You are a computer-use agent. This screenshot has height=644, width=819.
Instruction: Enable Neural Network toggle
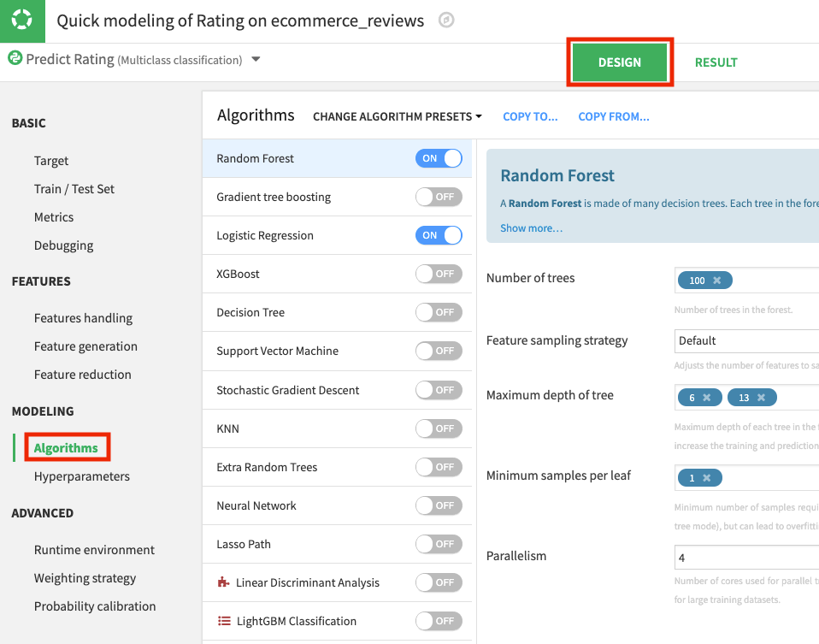pos(439,505)
